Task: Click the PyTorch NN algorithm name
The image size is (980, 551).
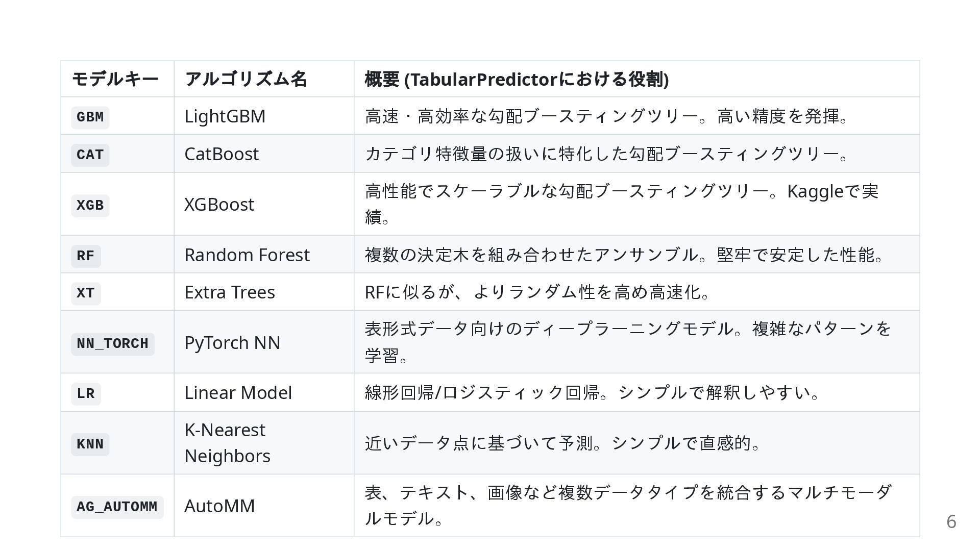Action: [x=232, y=342]
